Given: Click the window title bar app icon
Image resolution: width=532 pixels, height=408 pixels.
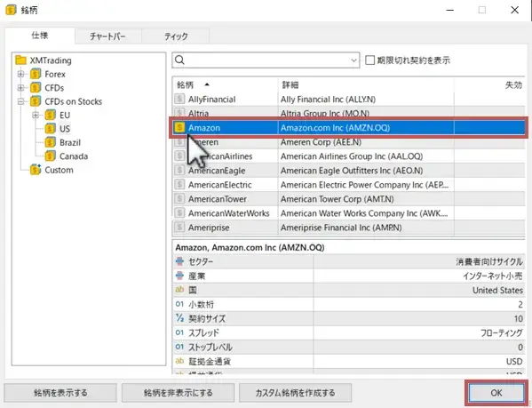Looking at the screenshot, I should coord(11,10).
